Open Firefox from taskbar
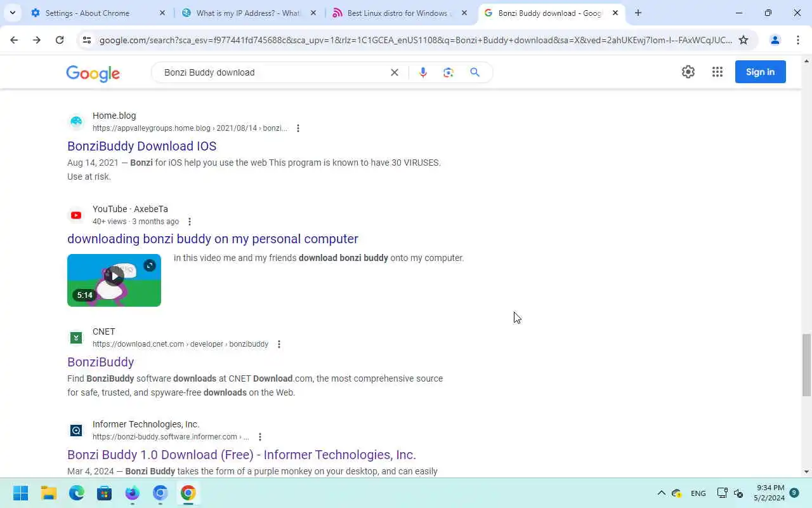 click(132, 493)
